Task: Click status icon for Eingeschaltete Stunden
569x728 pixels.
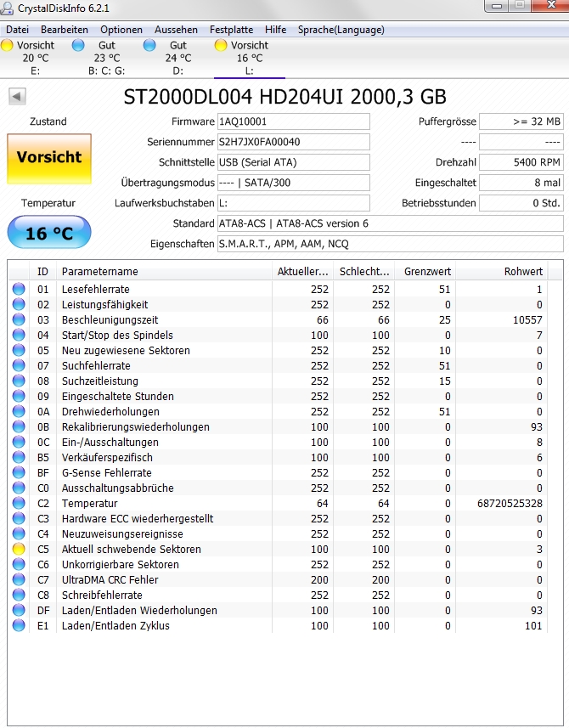Action: click(19, 397)
